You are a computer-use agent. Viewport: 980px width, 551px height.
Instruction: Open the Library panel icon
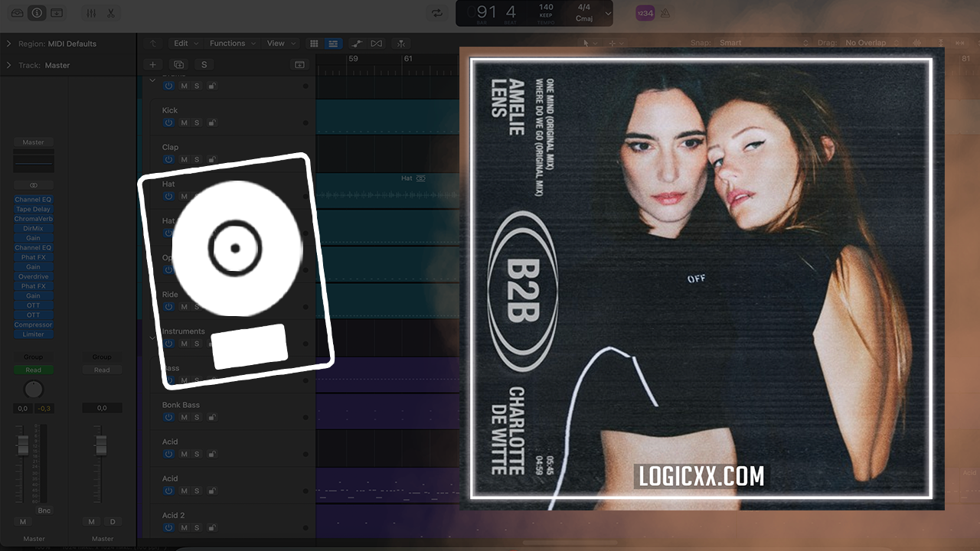click(x=17, y=13)
